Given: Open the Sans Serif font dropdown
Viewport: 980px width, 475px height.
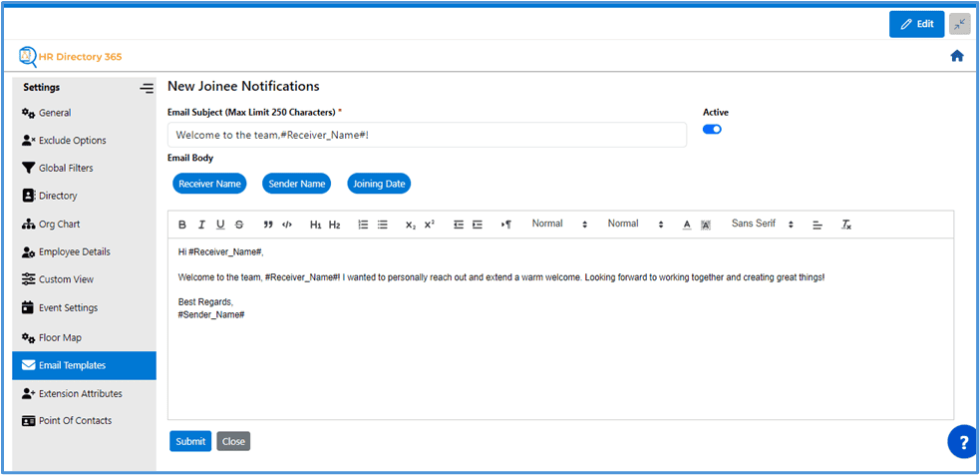Looking at the screenshot, I should 763,225.
